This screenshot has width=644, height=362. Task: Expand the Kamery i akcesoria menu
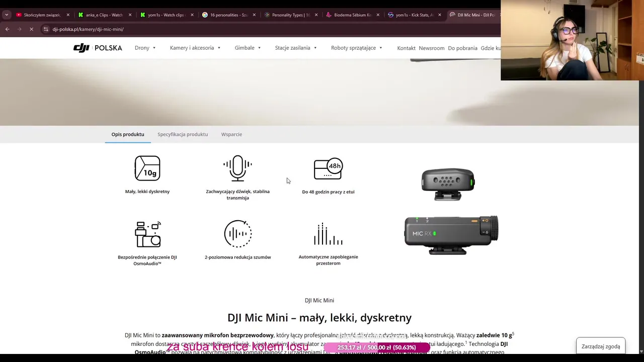(195, 48)
